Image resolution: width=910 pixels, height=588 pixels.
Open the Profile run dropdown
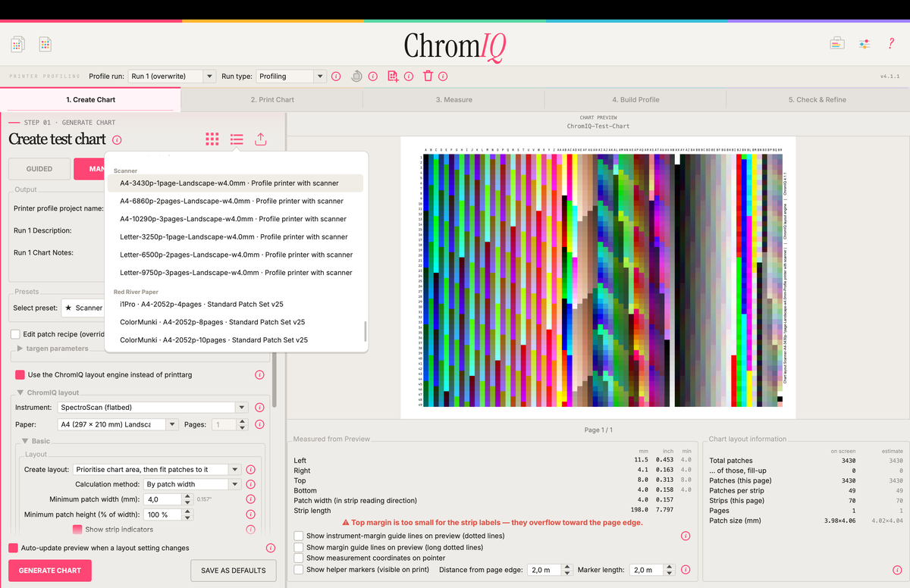[x=172, y=77]
